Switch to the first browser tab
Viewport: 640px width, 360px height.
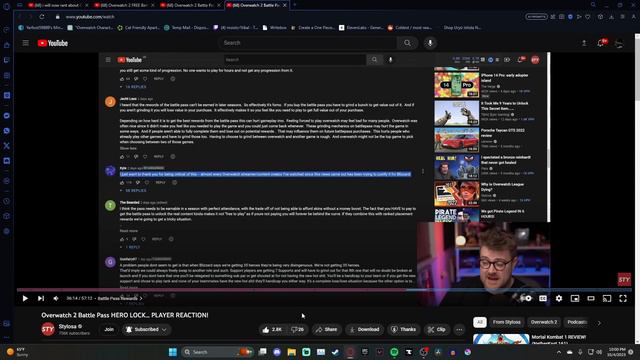57,5
